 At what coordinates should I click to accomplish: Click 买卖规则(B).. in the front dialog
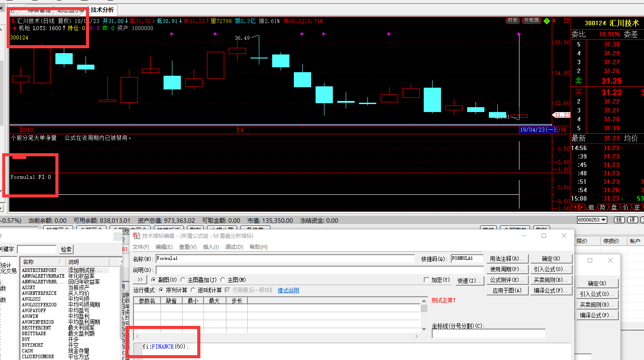coord(551,280)
